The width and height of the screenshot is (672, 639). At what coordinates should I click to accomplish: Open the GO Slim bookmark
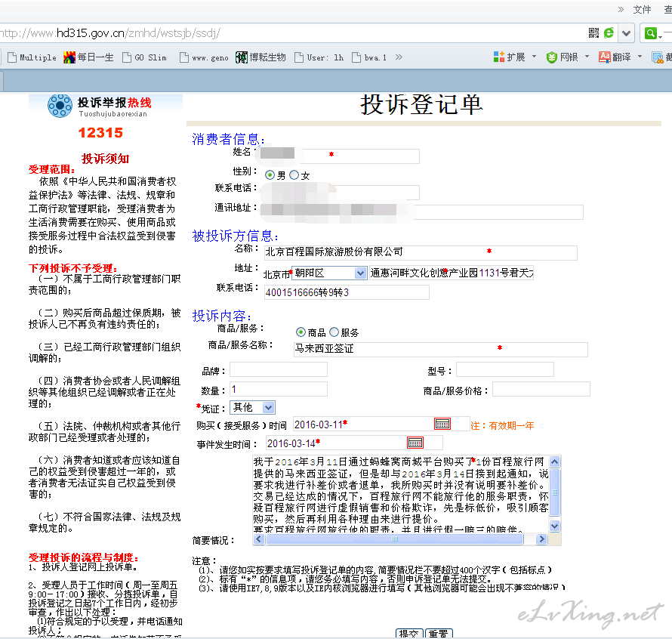pos(144,57)
